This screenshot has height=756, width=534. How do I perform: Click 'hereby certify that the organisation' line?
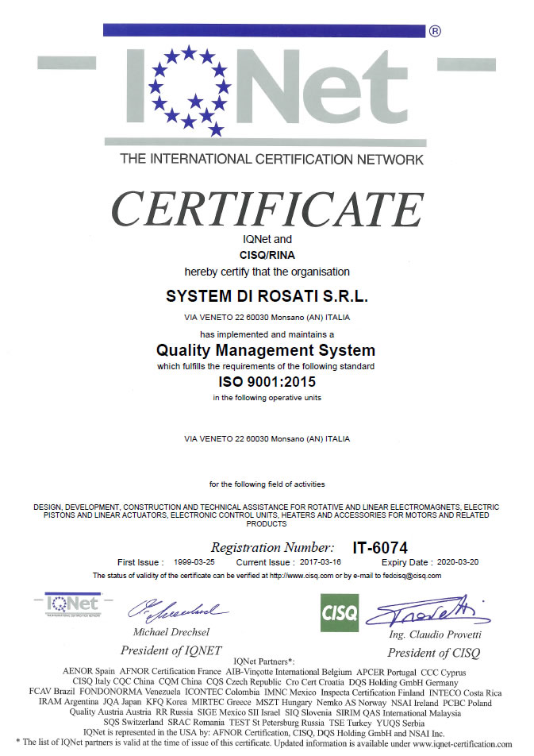[267, 272]
